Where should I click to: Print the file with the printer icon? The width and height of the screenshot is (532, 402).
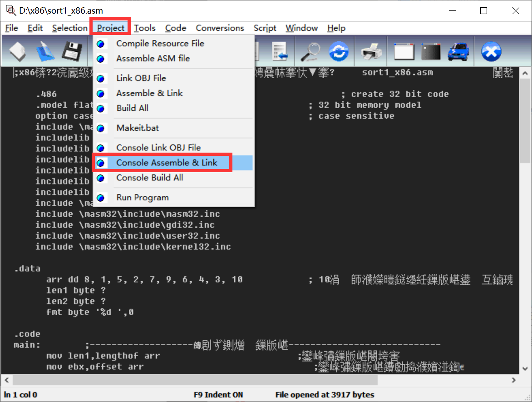tap(371, 51)
